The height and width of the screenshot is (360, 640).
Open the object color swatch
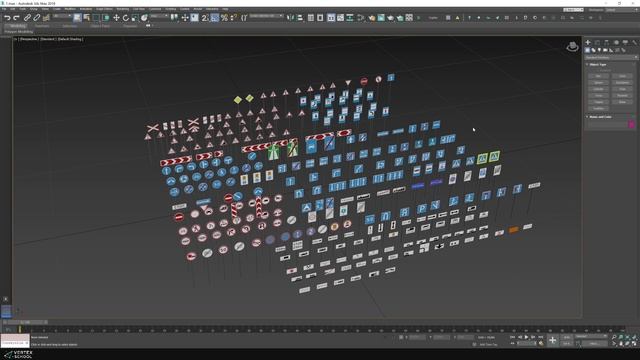click(x=631, y=124)
